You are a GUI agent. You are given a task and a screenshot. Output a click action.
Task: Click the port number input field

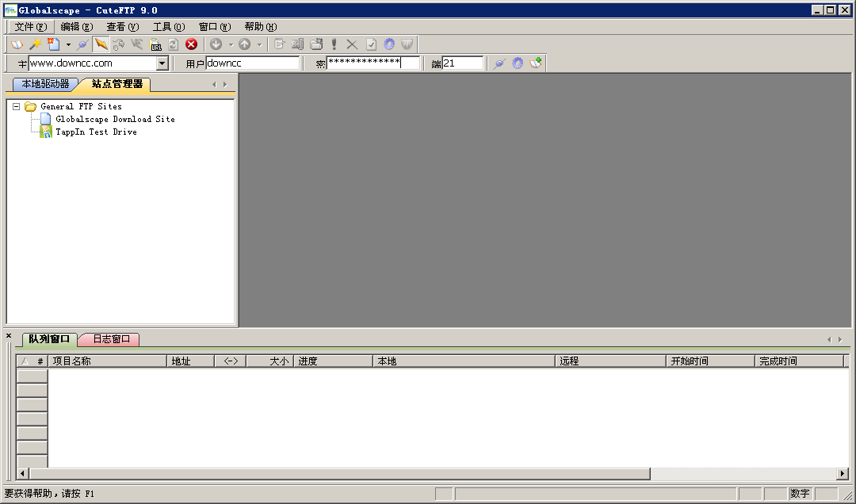coord(462,63)
